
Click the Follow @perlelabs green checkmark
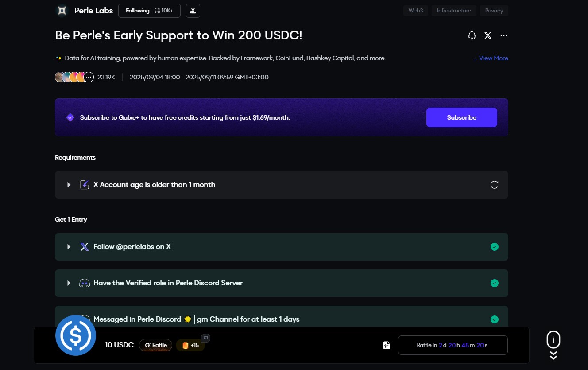(495, 247)
